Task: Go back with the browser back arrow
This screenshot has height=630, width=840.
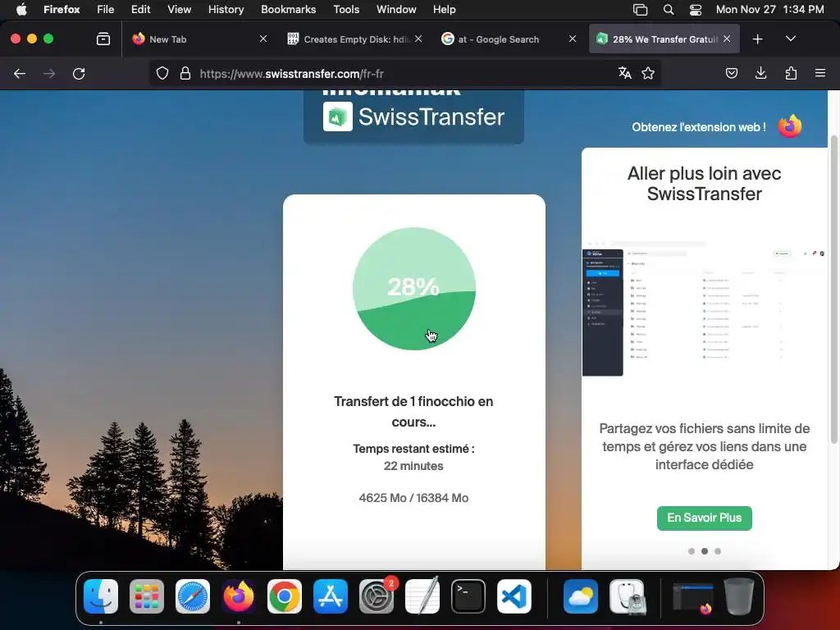Action: (20, 73)
